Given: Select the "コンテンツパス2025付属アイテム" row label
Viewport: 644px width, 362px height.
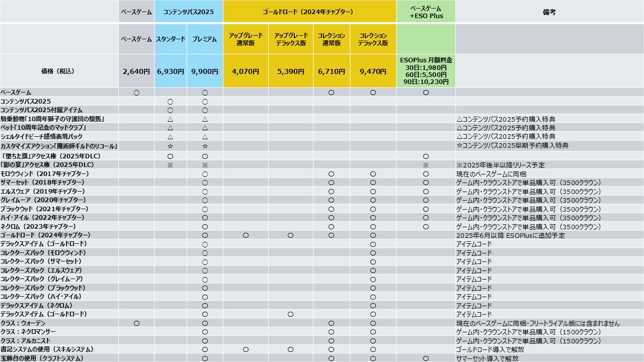Looking at the screenshot, I should pyautogui.click(x=41, y=110).
